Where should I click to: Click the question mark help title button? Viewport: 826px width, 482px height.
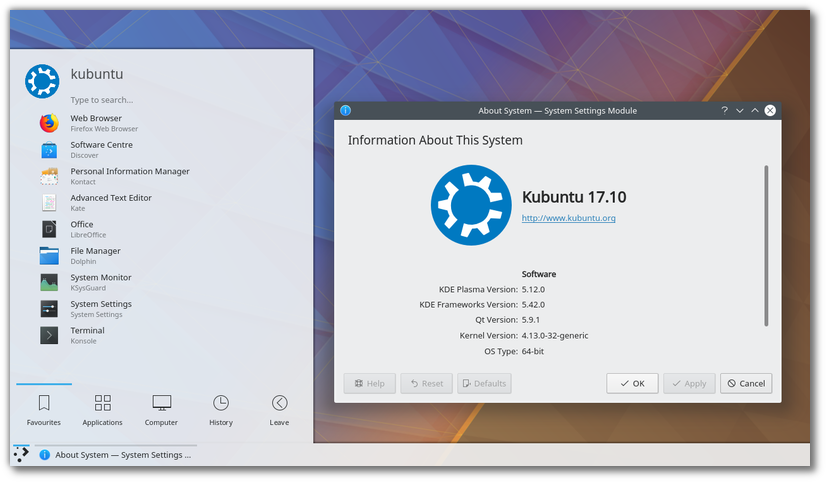tap(724, 111)
